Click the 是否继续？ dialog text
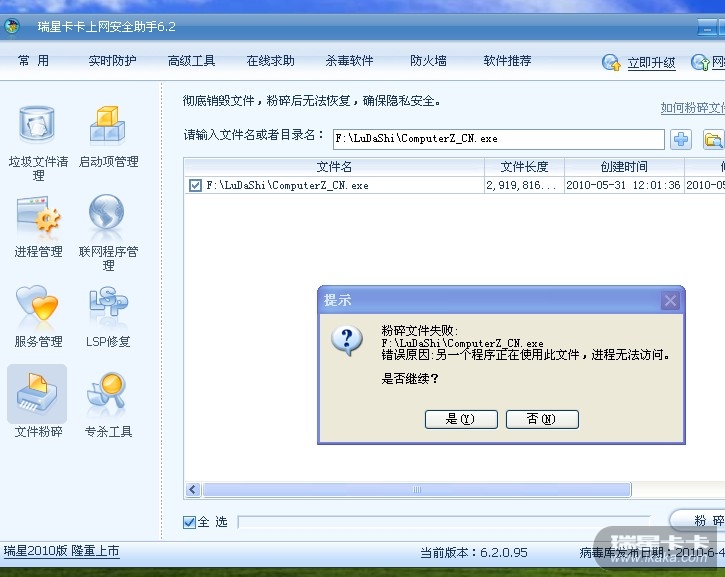This screenshot has width=725, height=577. pyautogui.click(x=410, y=379)
